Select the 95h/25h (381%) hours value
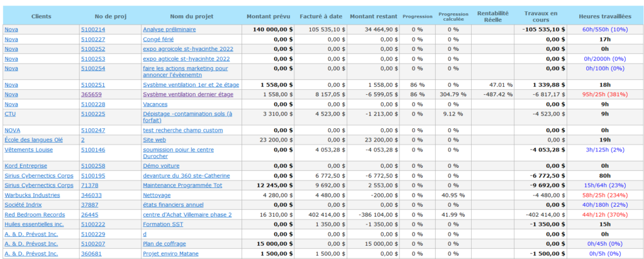This screenshot has width=644, height=259. click(x=605, y=94)
